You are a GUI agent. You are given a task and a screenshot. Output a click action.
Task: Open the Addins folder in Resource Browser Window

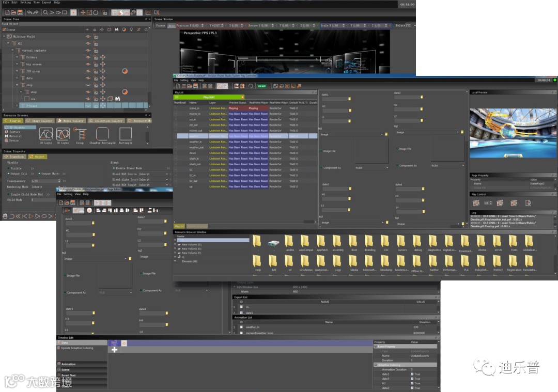(x=290, y=243)
